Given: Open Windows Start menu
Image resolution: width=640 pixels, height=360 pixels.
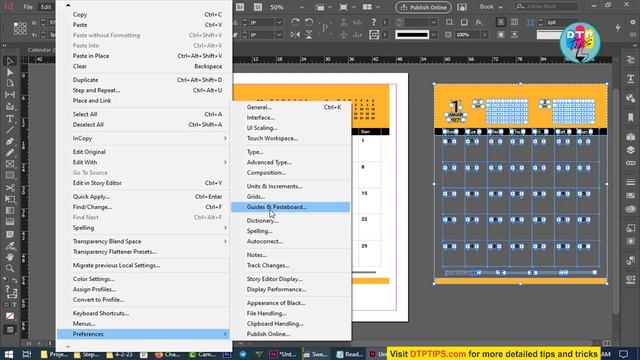Looking at the screenshot, I should (9, 354).
